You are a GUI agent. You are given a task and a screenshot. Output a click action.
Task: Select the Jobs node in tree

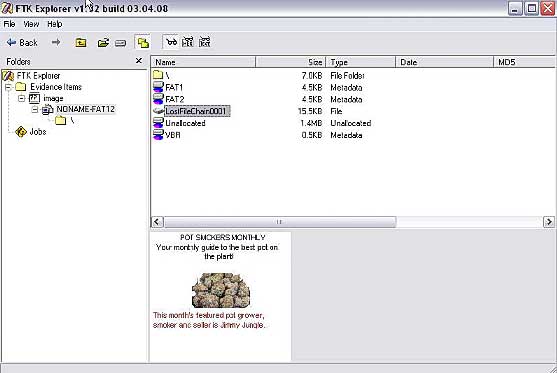pos(38,132)
